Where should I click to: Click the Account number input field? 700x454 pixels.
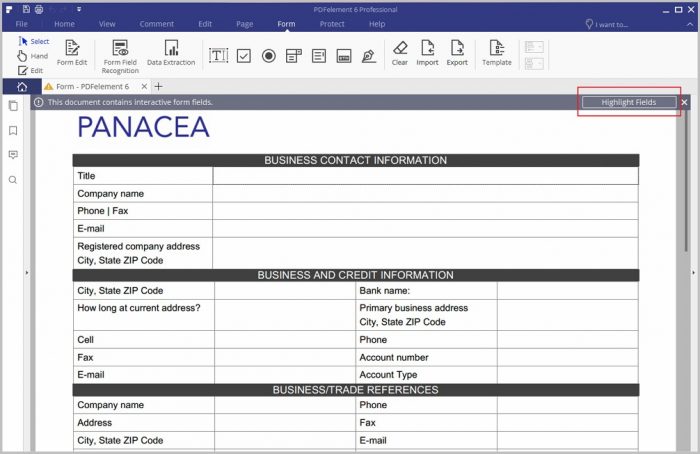pyautogui.click(x=567, y=357)
